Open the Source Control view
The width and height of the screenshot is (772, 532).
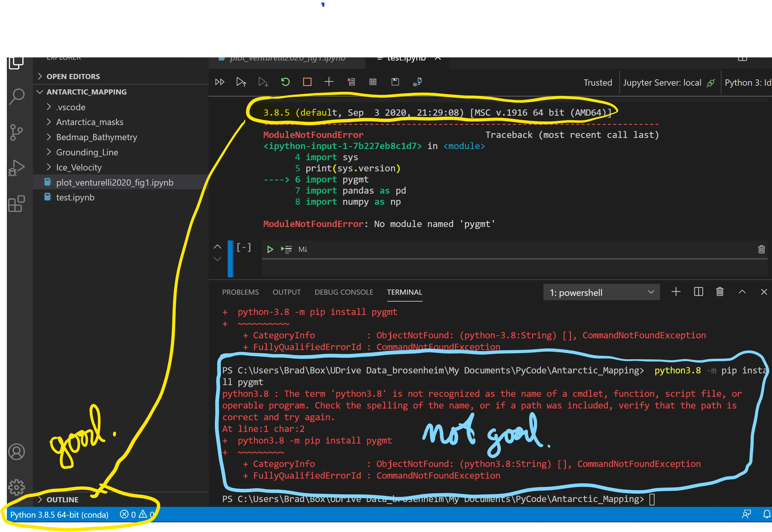17,132
